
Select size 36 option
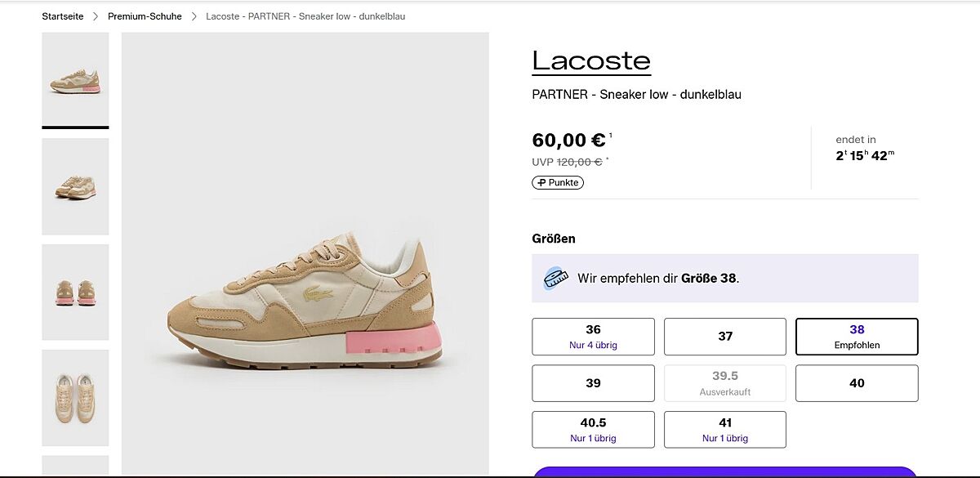click(593, 337)
